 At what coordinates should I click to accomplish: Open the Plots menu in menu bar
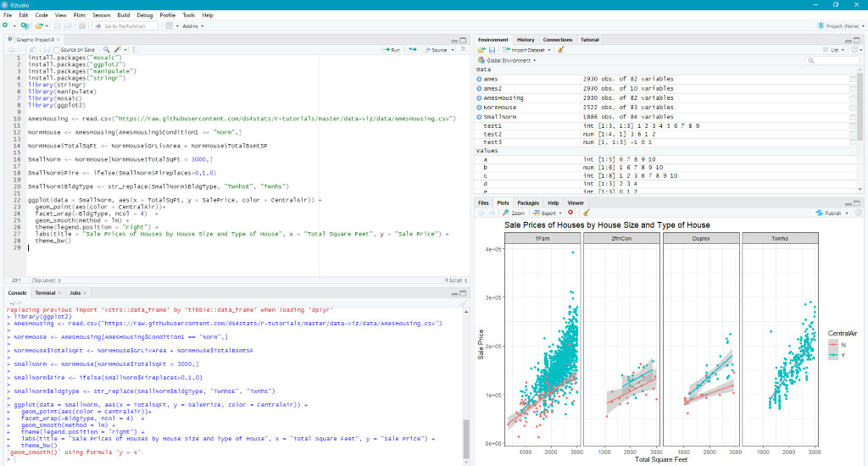click(x=79, y=15)
